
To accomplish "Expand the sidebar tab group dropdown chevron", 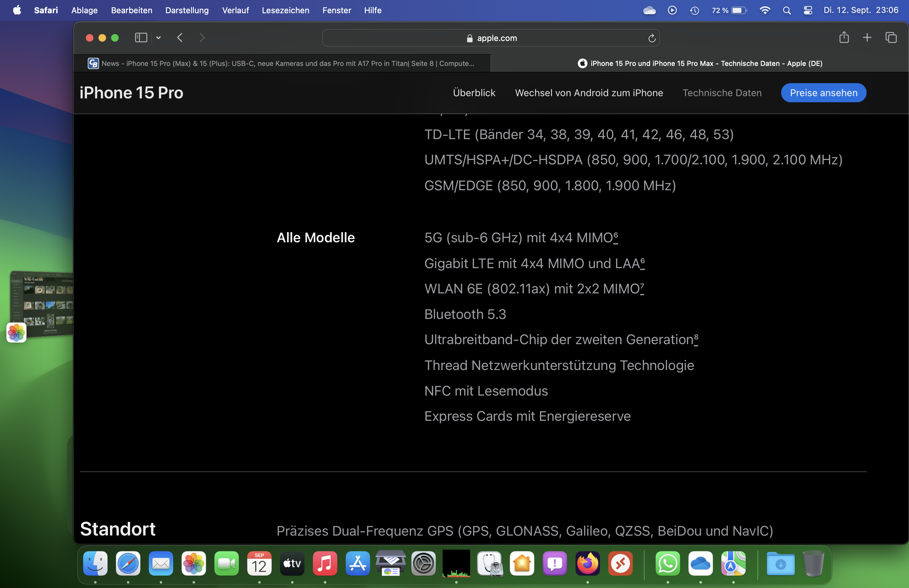I will (158, 38).
